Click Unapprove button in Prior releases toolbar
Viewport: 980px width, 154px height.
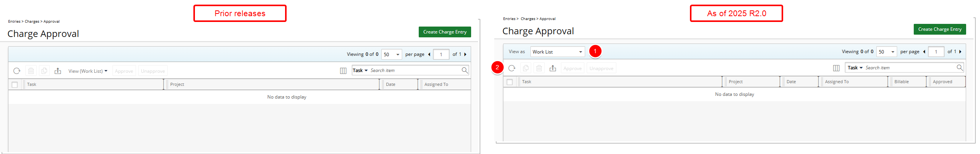(153, 71)
